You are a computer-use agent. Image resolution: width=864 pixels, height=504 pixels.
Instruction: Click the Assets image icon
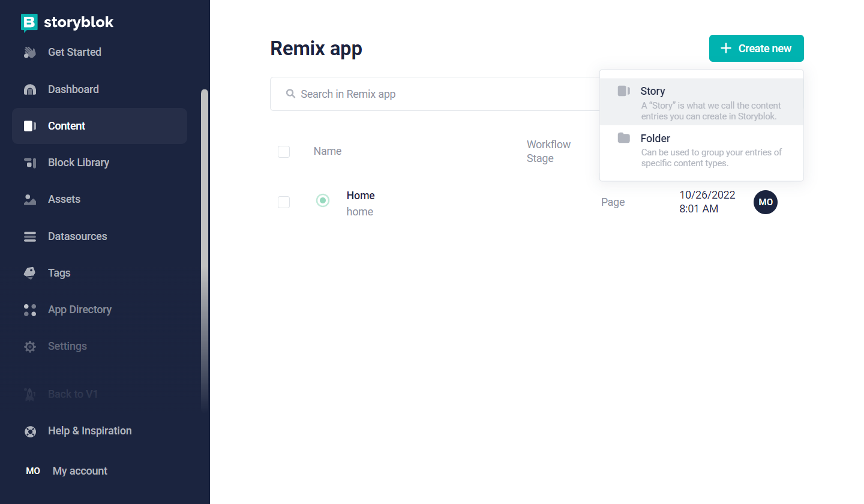30,199
